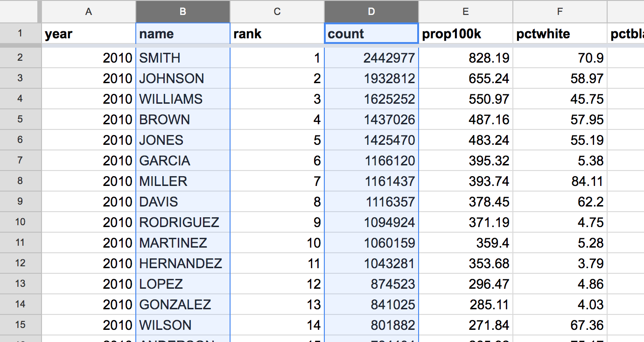Screen dimensions: 644x342
Task: Click prop100k value 828.19
Action: tap(466, 58)
